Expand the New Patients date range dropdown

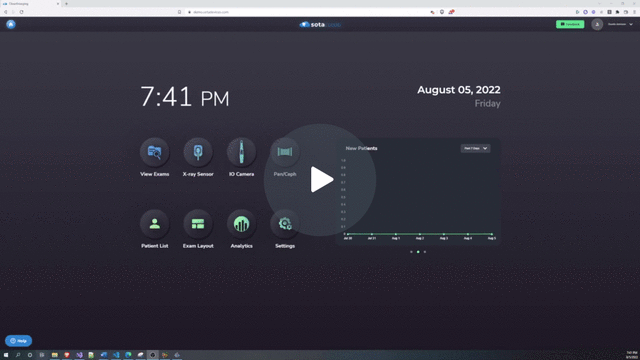(476, 148)
